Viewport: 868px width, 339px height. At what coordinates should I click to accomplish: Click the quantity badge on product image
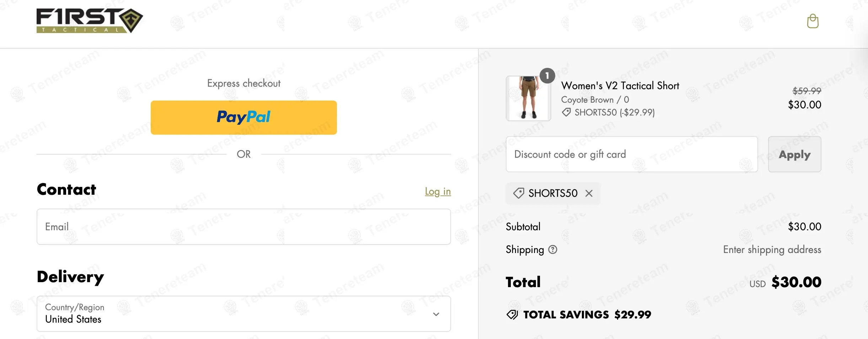(x=547, y=76)
